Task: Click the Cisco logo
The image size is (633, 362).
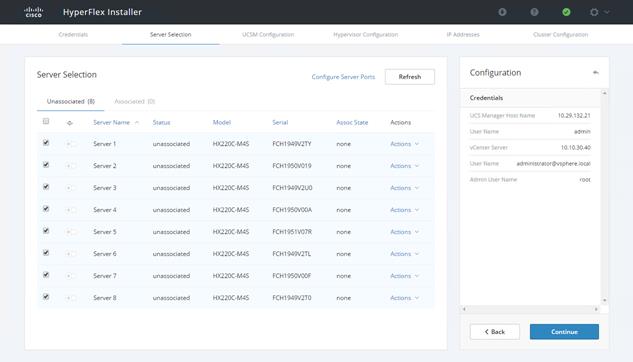Action: [x=34, y=12]
